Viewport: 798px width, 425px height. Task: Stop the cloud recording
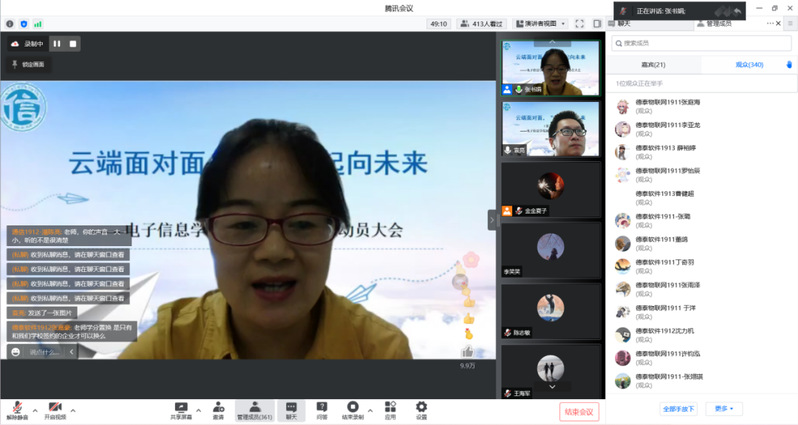coord(73,43)
